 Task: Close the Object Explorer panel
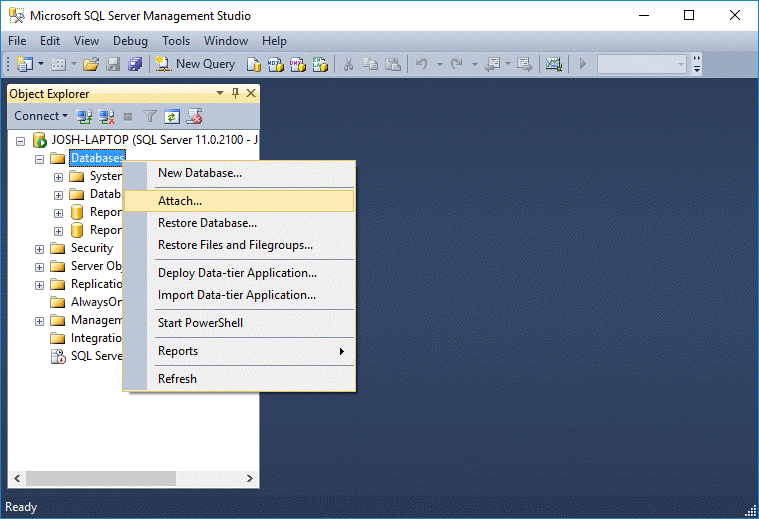pyautogui.click(x=251, y=93)
